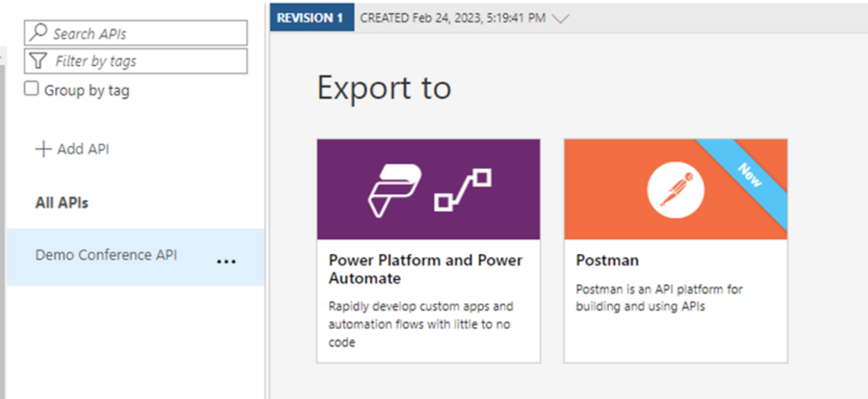Open the Postman export card title
The width and height of the screenshot is (868, 399).
607,260
